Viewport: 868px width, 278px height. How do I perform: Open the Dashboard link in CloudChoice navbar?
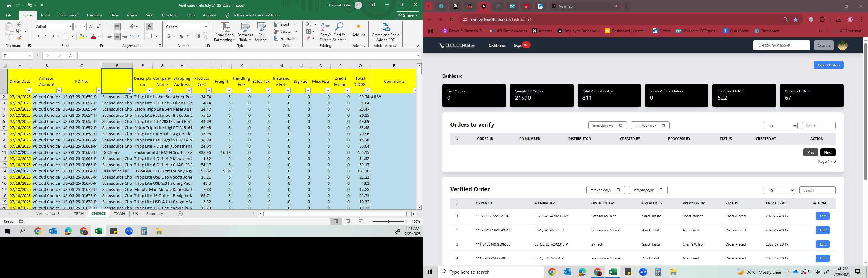tap(497, 45)
